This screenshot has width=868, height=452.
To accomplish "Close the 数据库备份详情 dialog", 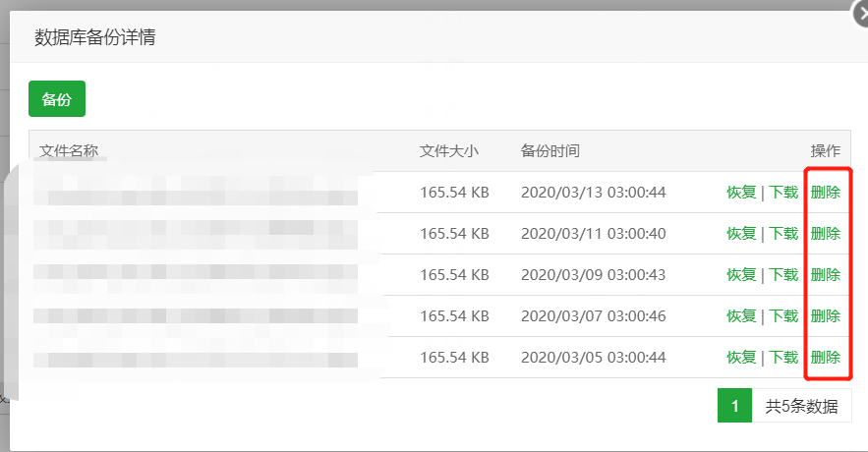I will tap(862, 16).
